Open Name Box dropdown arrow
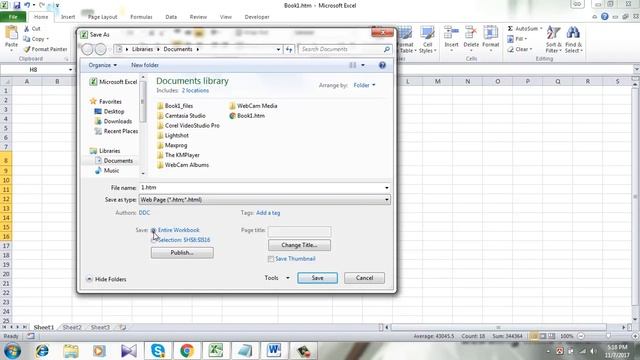The image size is (640, 360). point(70,70)
